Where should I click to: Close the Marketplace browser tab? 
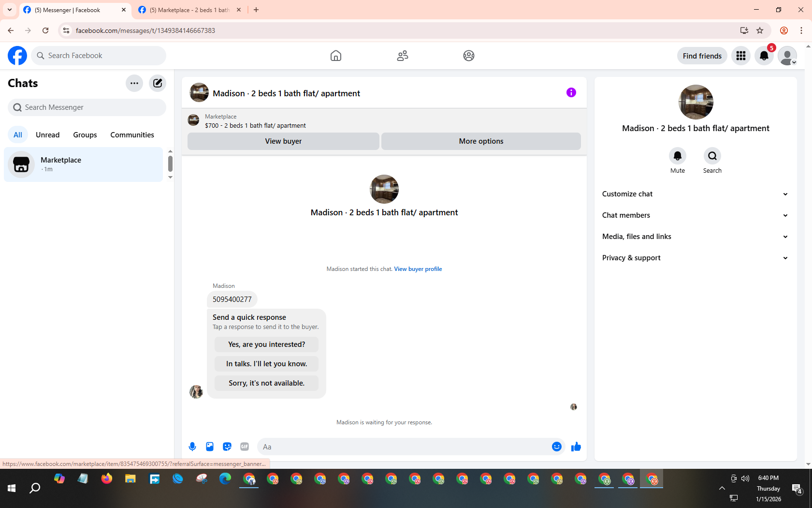(239, 10)
